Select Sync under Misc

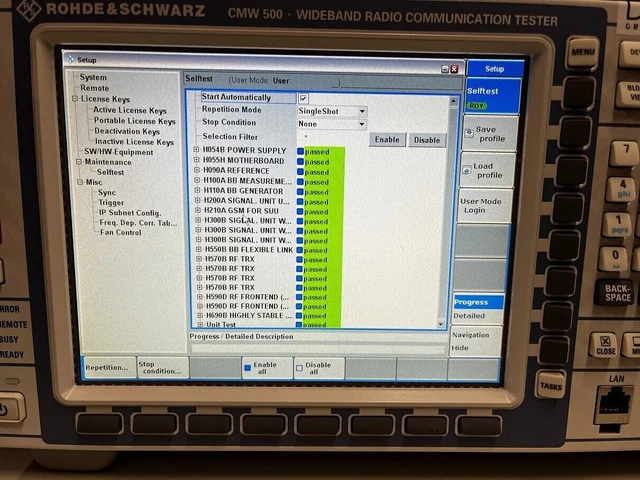click(107, 192)
